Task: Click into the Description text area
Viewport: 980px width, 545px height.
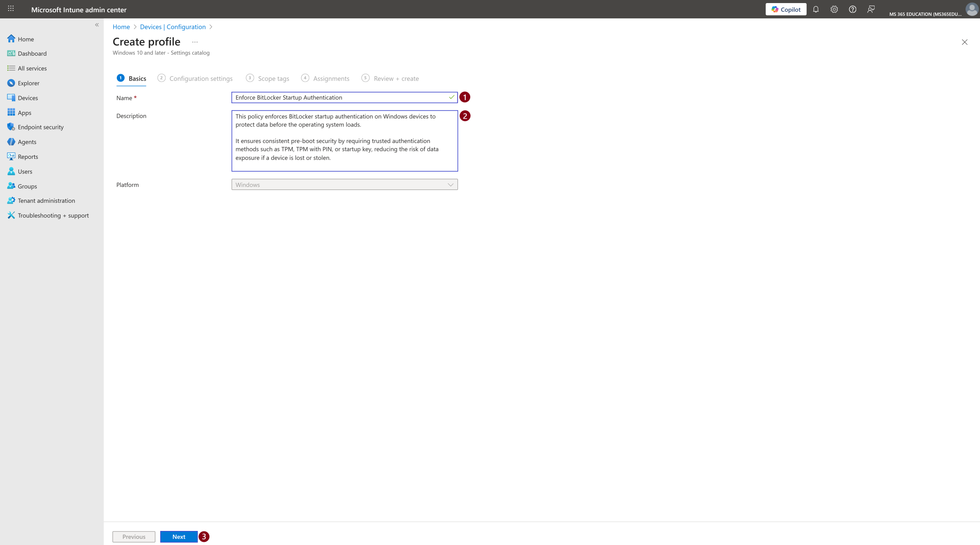Action: 345,141
